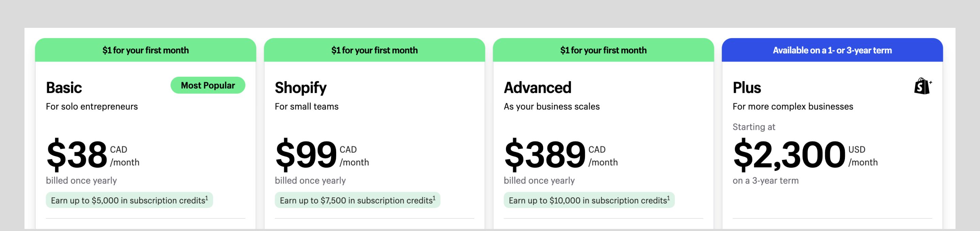Click the "For solo entrepreneurs" description
980x231 pixels.
(x=92, y=106)
